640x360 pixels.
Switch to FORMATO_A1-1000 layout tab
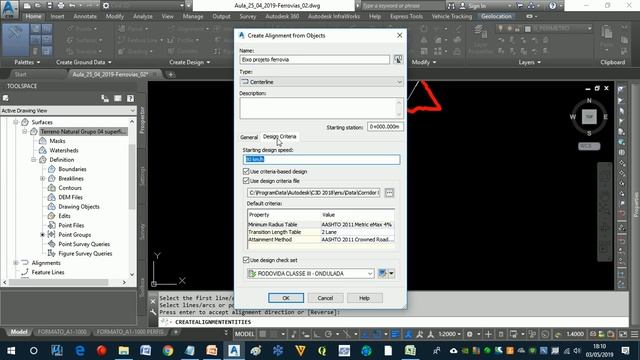(x=62, y=332)
